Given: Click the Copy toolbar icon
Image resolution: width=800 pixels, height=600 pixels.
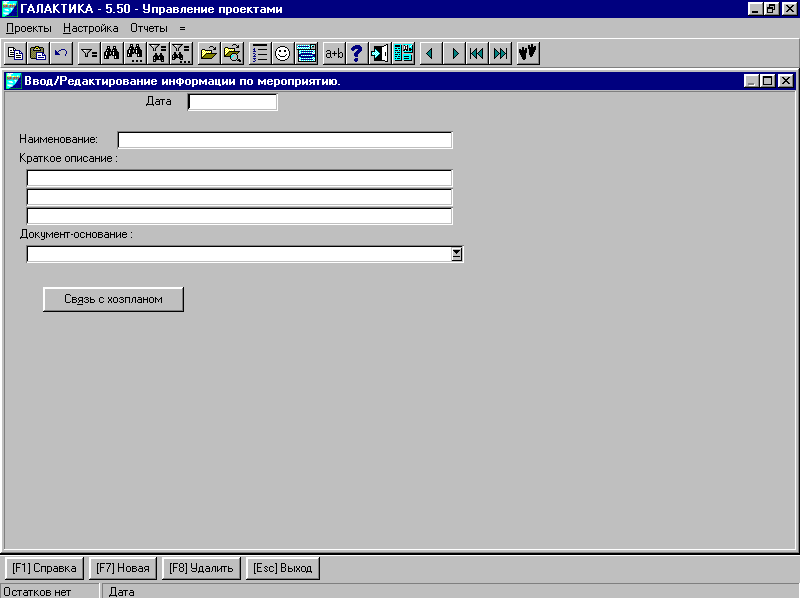Looking at the screenshot, I should tap(15, 53).
